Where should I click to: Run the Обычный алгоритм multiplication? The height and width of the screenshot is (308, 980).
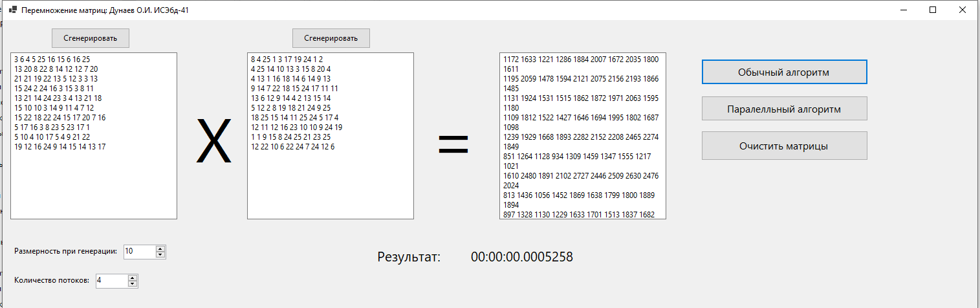click(783, 72)
